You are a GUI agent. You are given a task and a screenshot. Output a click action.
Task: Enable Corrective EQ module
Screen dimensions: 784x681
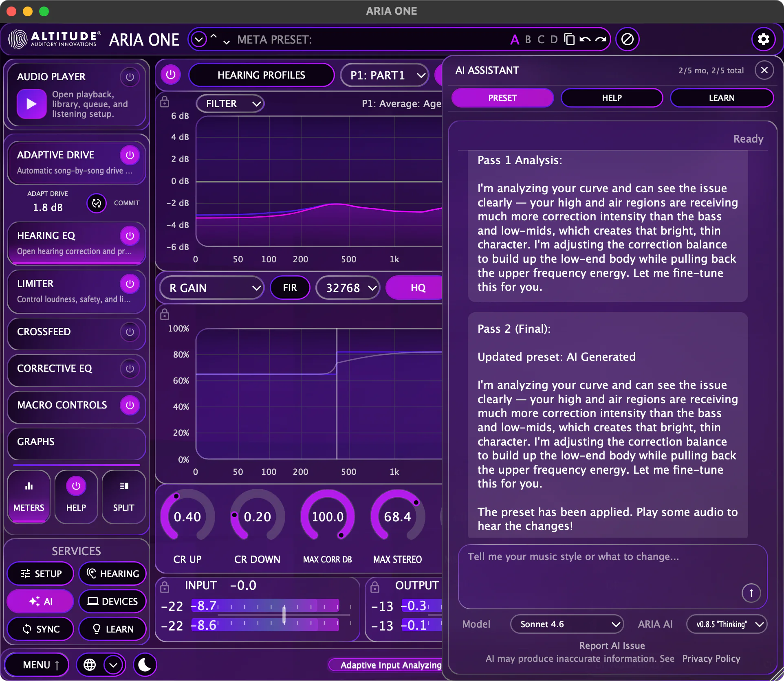(130, 368)
